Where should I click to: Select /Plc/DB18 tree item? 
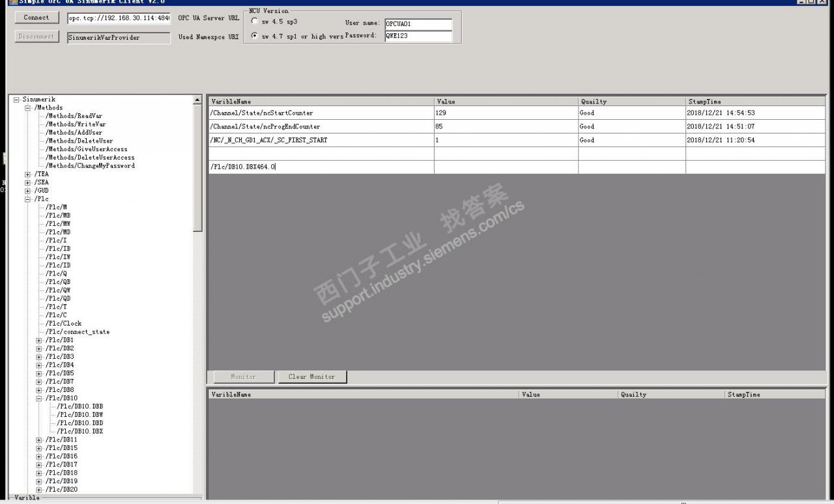[61, 473]
